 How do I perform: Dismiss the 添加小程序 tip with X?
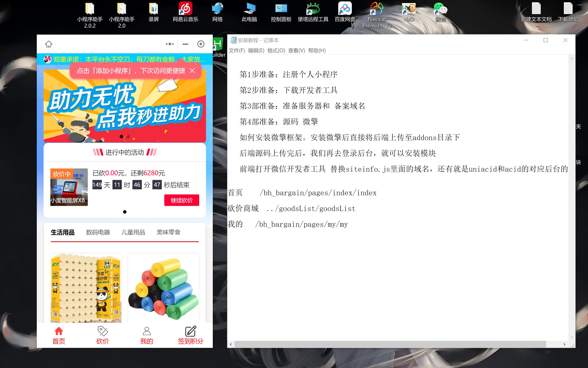point(192,71)
